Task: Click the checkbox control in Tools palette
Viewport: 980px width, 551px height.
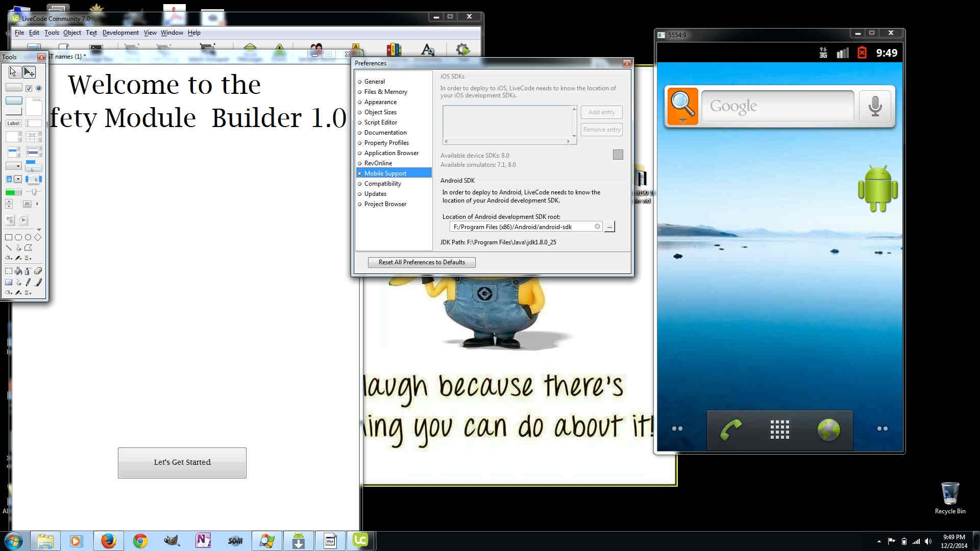Action: (x=29, y=88)
